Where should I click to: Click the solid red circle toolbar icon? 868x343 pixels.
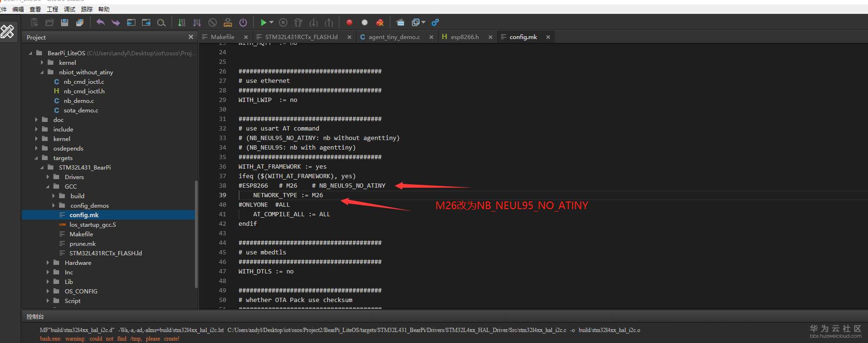coord(349,22)
